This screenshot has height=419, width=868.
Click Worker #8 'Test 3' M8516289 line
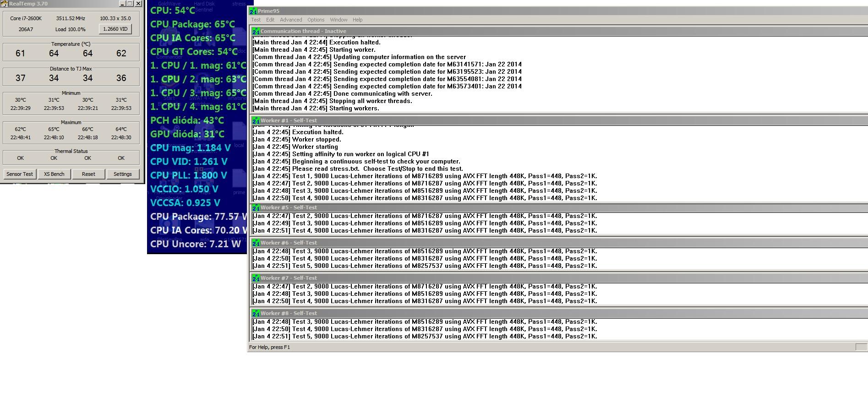tap(425, 322)
